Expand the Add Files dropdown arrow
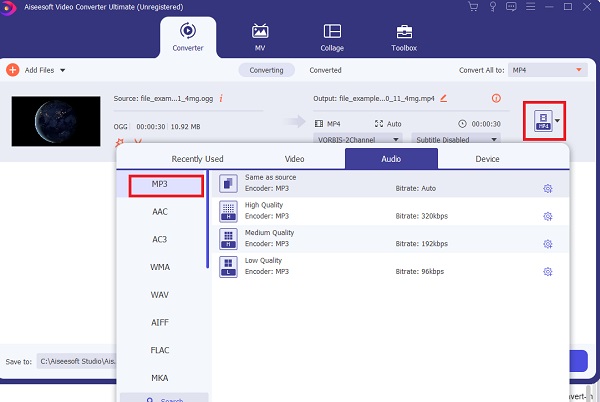Screen dimensions: 600x402 pos(62,70)
